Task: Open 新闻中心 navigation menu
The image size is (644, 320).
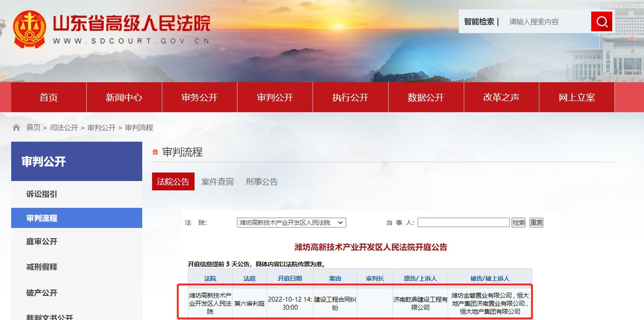Action: pyautogui.click(x=124, y=97)
